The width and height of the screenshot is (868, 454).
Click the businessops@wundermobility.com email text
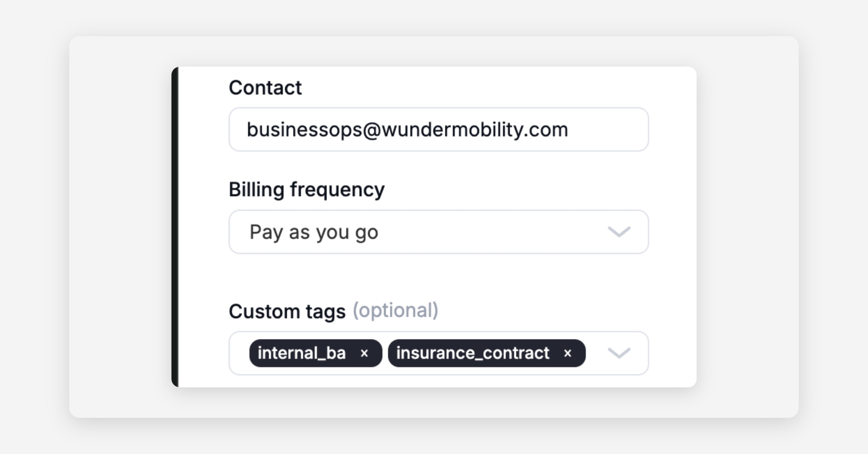[x=407, y=130]
